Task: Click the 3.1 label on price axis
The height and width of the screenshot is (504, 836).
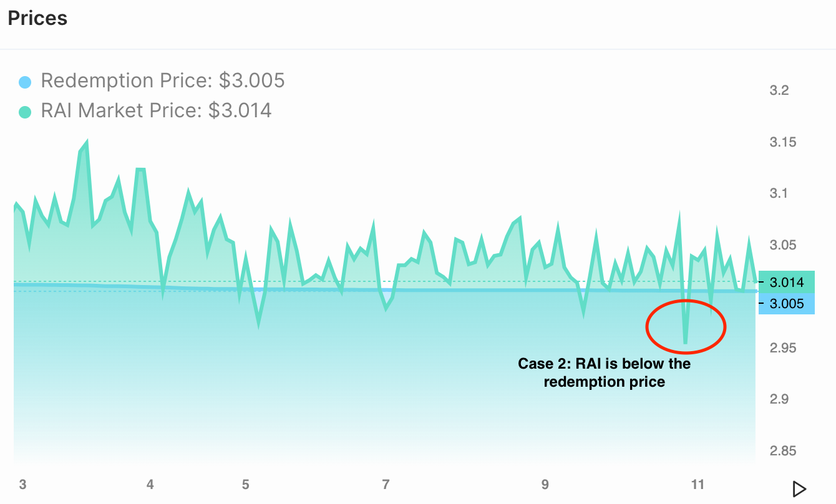Action: (779, 193)
